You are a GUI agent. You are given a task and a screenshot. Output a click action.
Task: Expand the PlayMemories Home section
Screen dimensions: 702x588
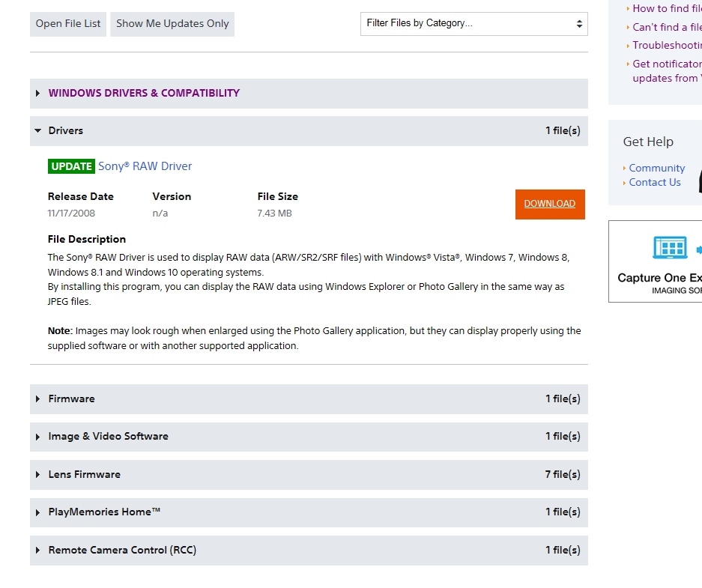click(309, 512)
